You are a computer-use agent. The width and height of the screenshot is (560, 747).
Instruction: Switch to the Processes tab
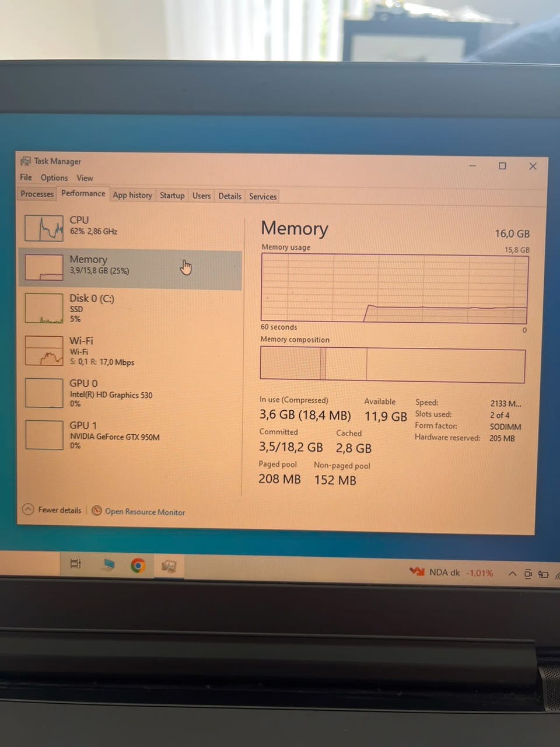pyautogui.click(x=37, y=194)
